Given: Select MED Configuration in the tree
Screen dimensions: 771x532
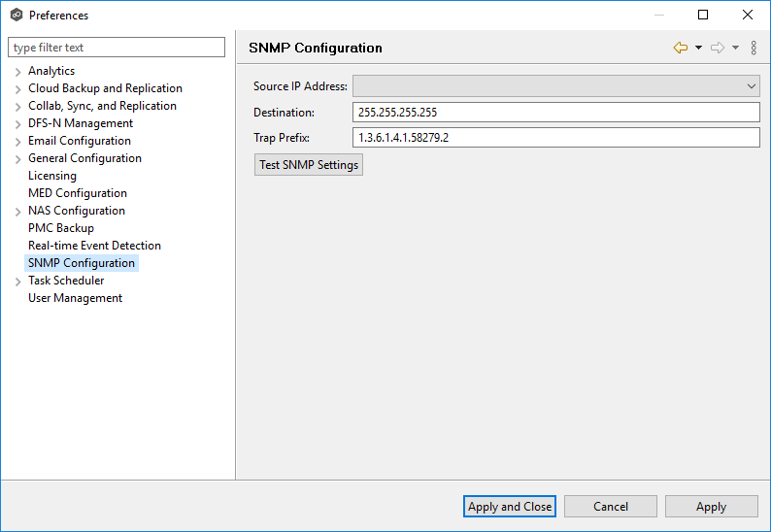Looking at the screenshot, I should click(x=77, y=193).
